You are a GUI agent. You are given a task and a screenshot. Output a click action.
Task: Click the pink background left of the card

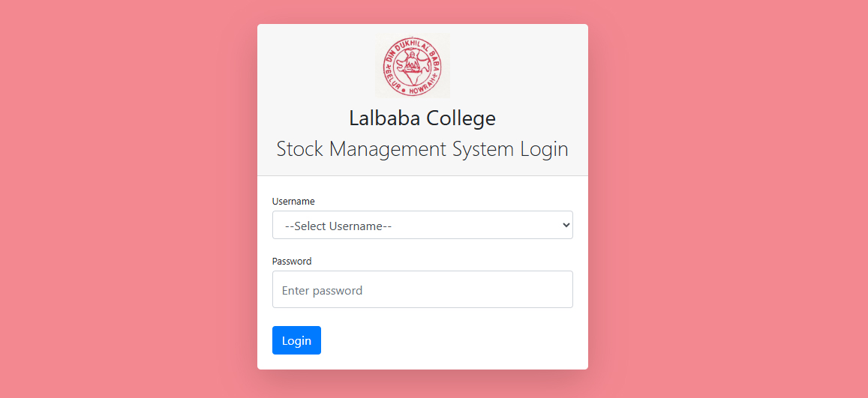pyautogui.click(x=128, y=199)
